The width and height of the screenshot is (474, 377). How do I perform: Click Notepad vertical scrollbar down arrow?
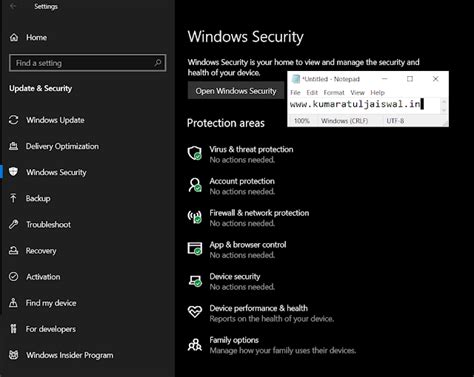tap(444, 110)
